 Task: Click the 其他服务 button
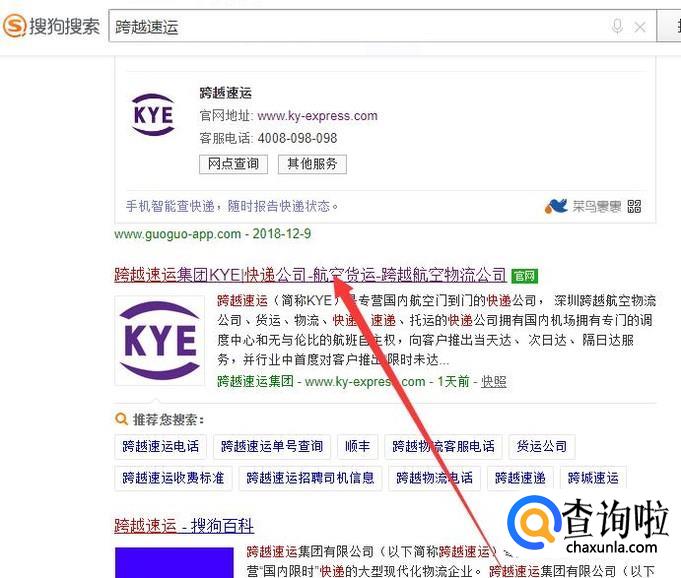312,164
